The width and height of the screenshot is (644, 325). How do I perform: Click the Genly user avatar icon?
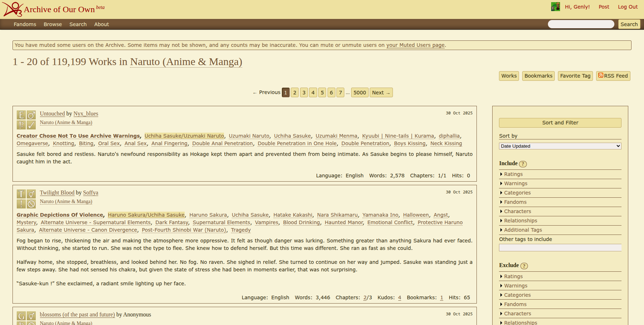(x=555, y=6)
